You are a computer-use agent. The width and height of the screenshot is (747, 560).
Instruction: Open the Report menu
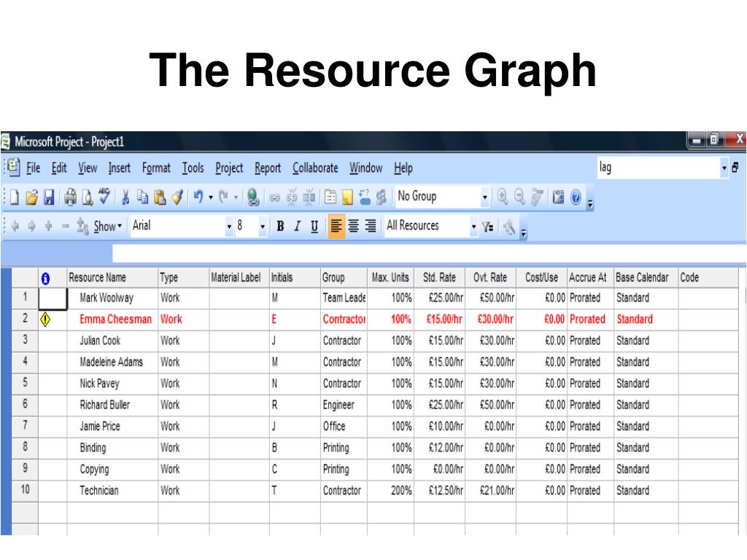pyautogui.click(x=267, y=168)
